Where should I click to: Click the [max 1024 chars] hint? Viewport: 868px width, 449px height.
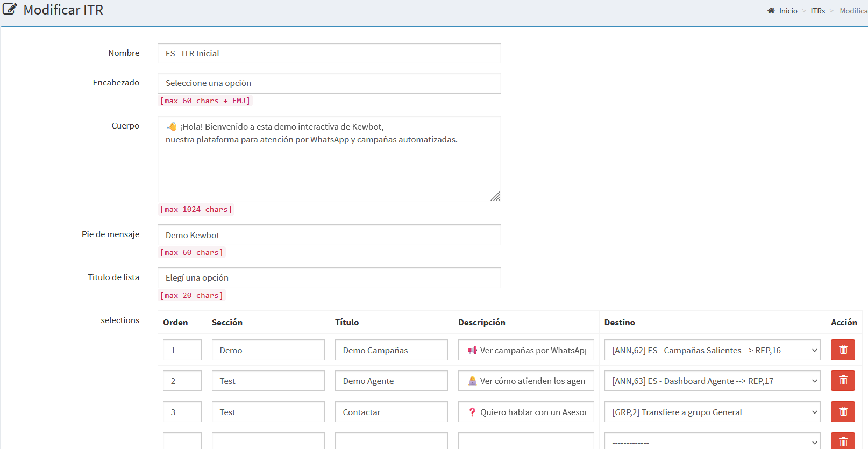click(x=196, y=209)
